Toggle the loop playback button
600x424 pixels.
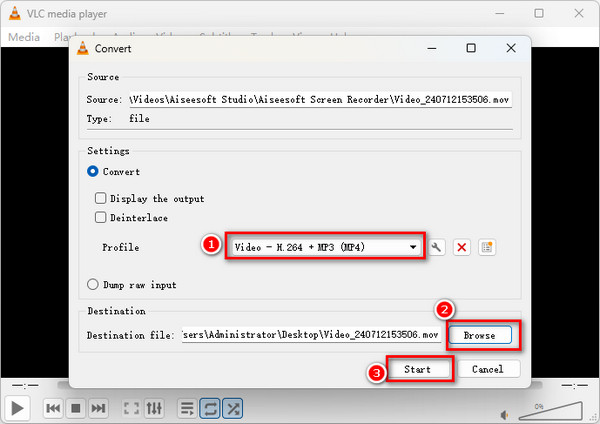tap(210, 408)
